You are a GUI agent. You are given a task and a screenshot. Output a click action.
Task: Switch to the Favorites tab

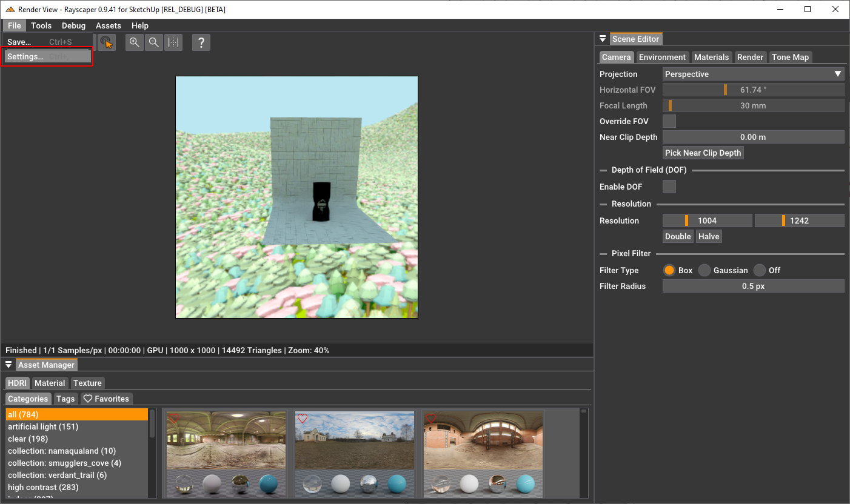tap(106, 399)
